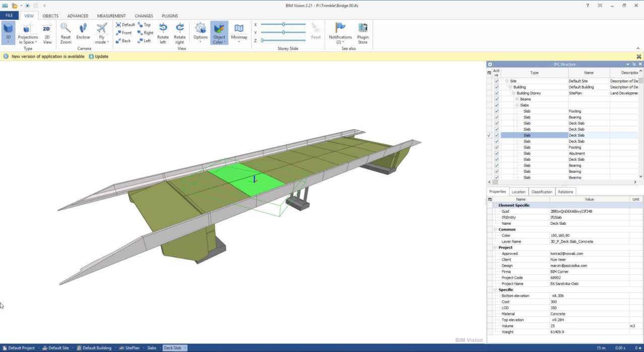Viewport: 644px width, 352px height.
Task: Expand the Beams tree node
Action: click(x=517, y=99)
